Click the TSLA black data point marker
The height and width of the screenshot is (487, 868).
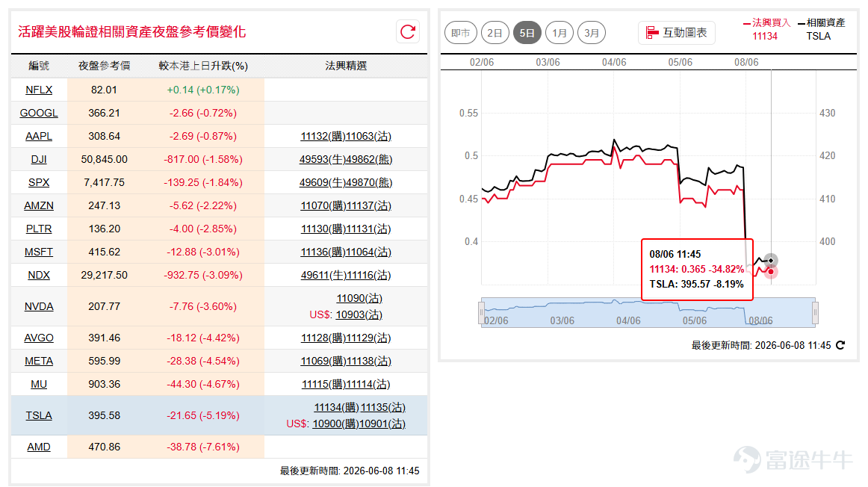point(771,260)
